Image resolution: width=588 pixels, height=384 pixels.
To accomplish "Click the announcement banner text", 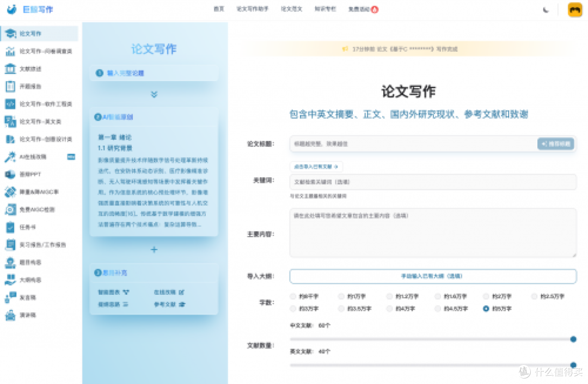I will click(x=405, y=49).
